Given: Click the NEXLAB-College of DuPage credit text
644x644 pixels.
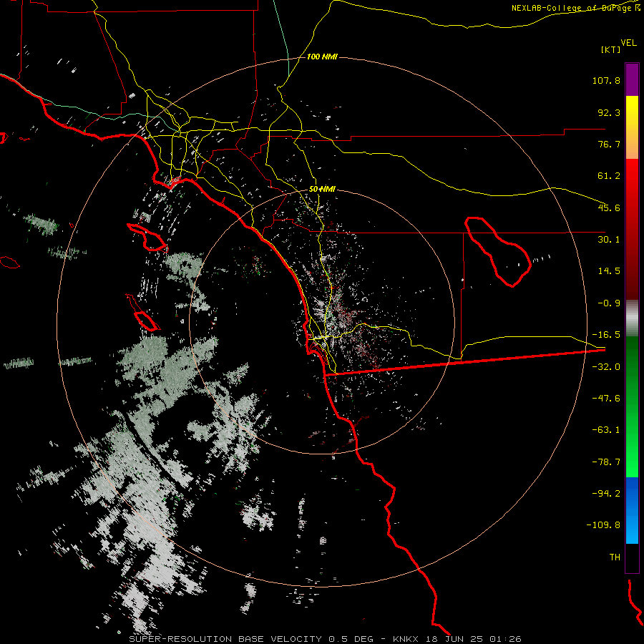Looking at the screenshot, I should [575, 8].
